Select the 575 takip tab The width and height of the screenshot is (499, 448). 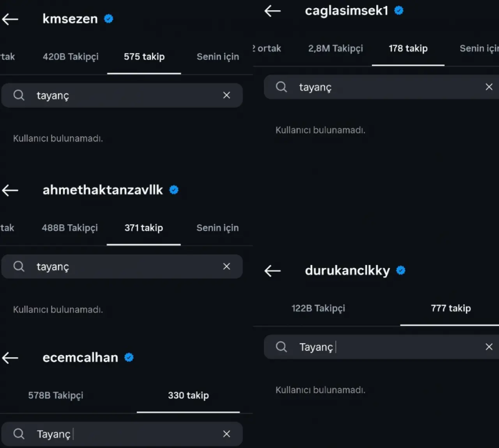click(144, 57)
